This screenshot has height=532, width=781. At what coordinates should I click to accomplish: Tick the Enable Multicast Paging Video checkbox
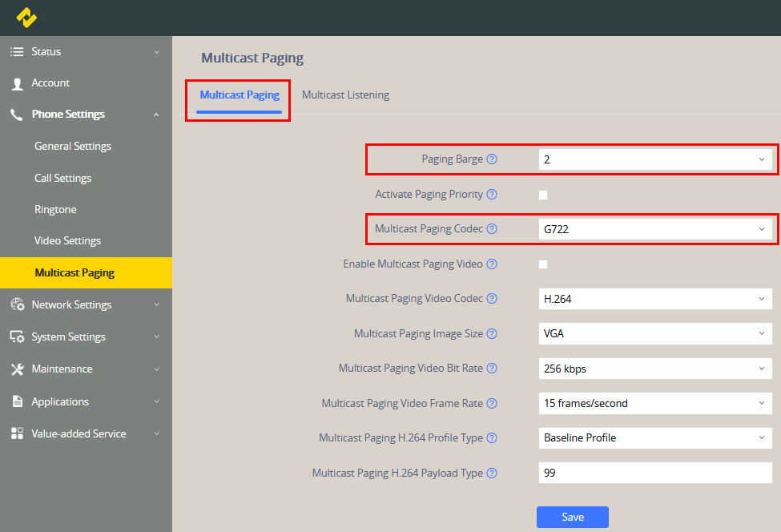(543, 264)
